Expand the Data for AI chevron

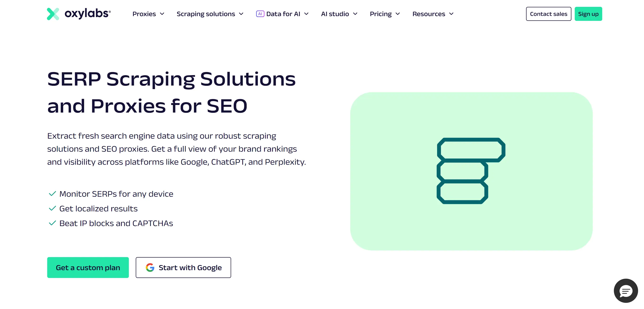(x=306, y=14)
